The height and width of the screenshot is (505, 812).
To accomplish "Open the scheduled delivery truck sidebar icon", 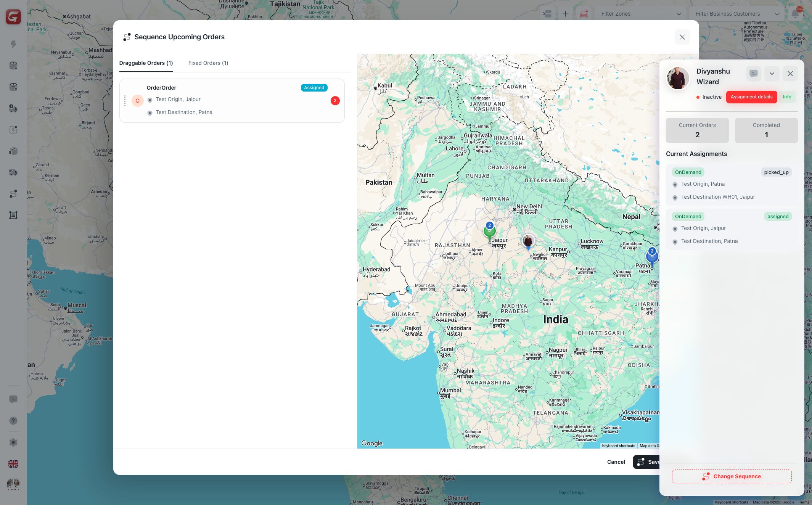I will click(x=13, y=108).
